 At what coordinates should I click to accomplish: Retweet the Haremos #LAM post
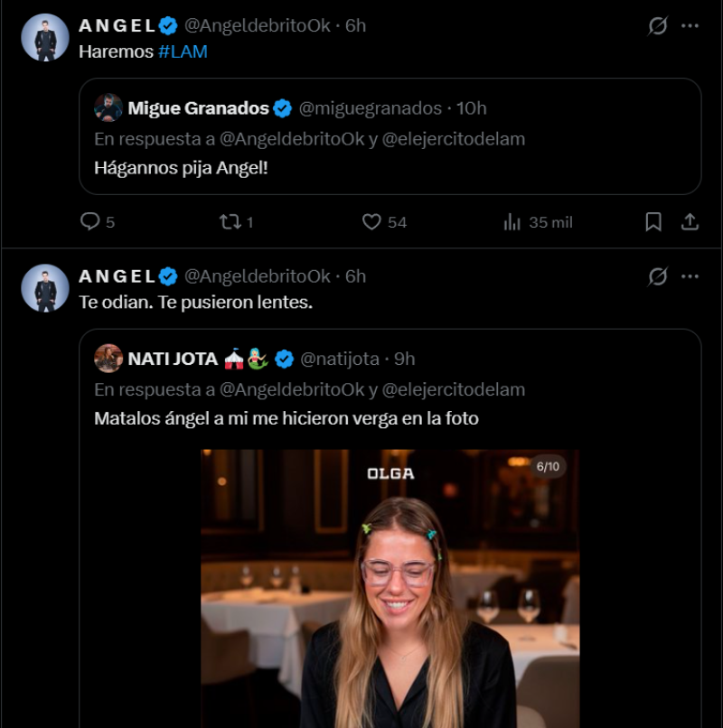[x=230, y=221]
